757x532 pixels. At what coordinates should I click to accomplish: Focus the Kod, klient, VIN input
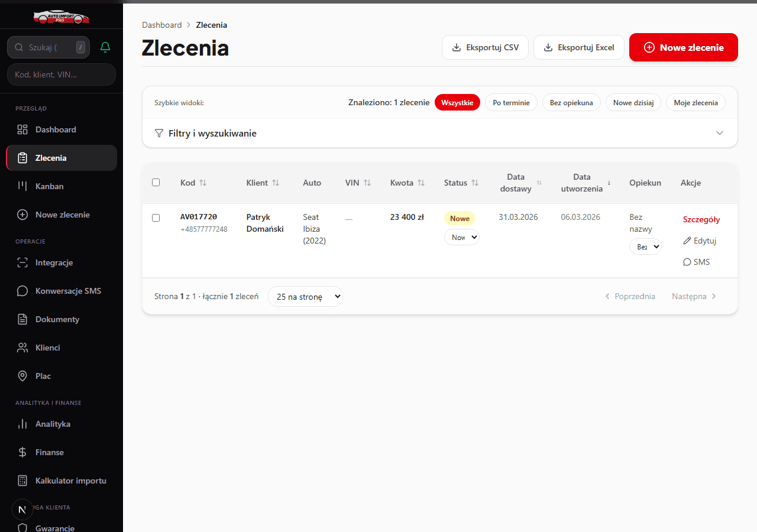(x=62, y=74)
